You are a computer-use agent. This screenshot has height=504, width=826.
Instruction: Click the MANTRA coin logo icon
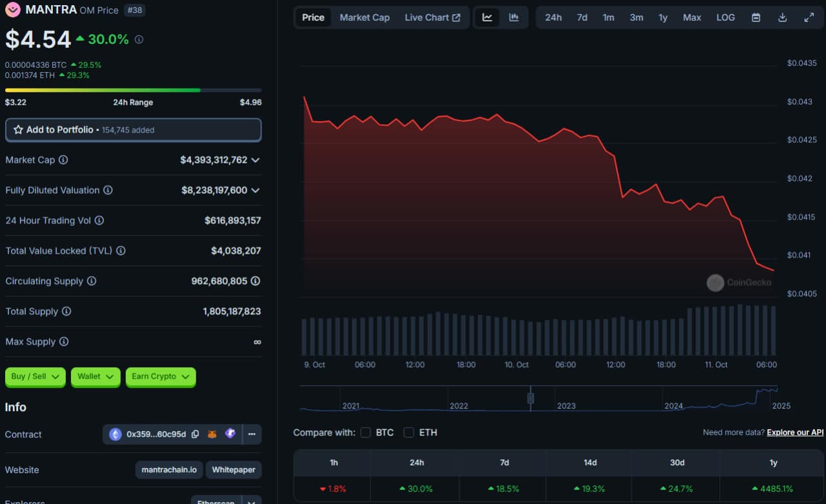tap(12, 10)
